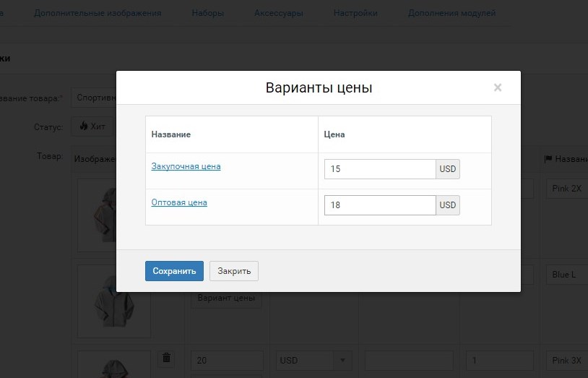Switch to Дополнительные изображения tab
Viewport: 588px width, 378px height.
(98, 13)
